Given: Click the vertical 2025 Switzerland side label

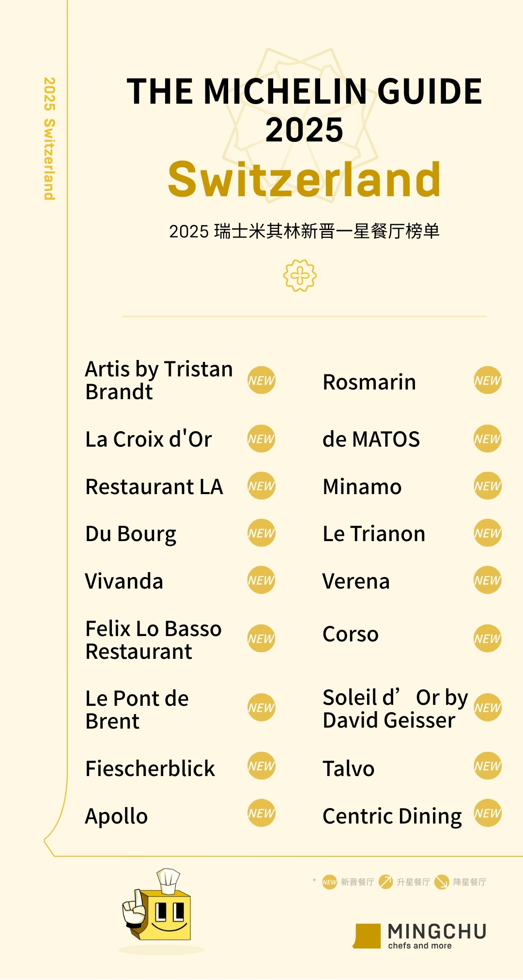Looking at the screenshot, I should click(49, 139).
